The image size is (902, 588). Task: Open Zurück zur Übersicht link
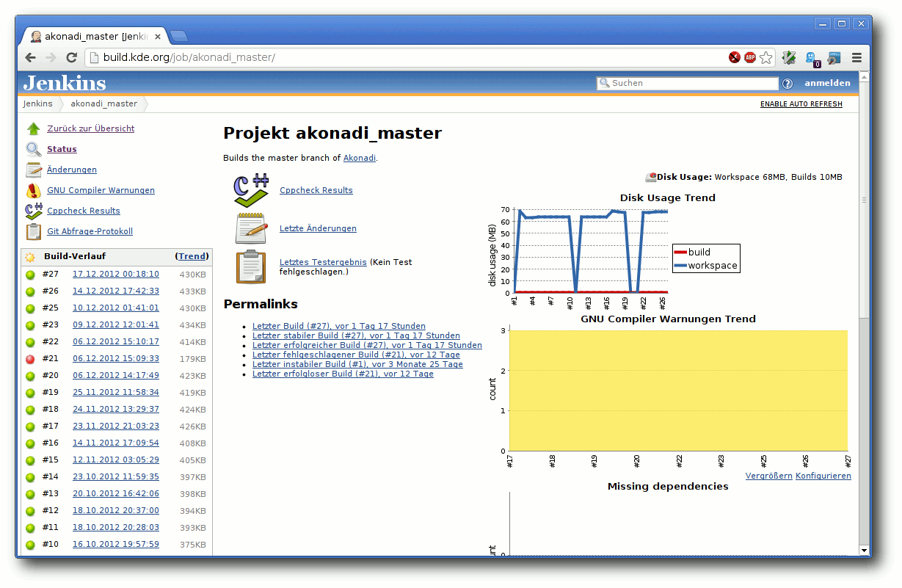click(91, 128)
